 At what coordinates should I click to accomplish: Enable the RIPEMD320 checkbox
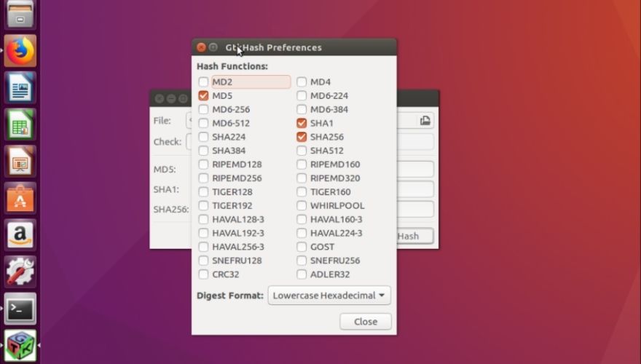(x=302, y=178)
